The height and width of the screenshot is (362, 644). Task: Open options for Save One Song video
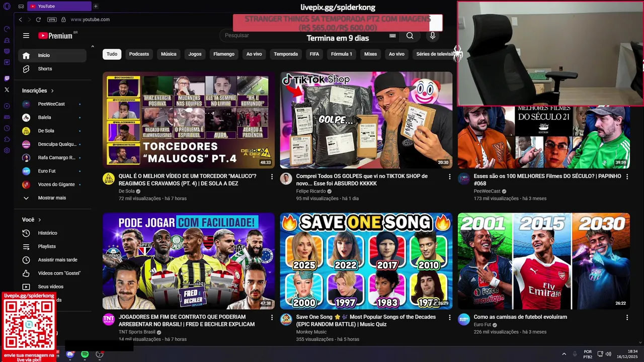pyautogui.click(x=449, y=318)
